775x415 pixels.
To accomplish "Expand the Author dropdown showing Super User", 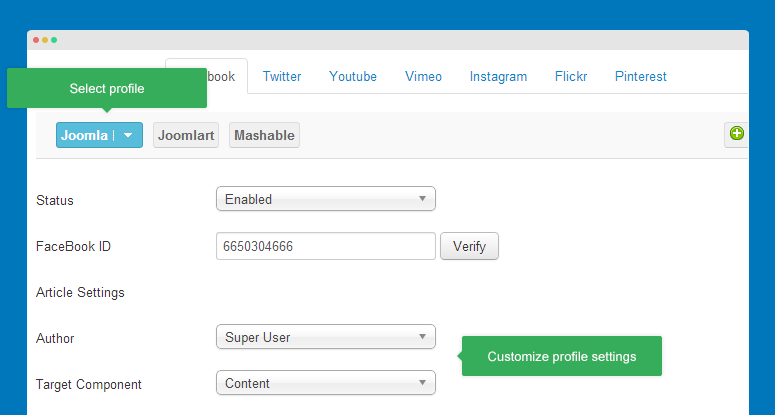I will [x=325, y=337].
